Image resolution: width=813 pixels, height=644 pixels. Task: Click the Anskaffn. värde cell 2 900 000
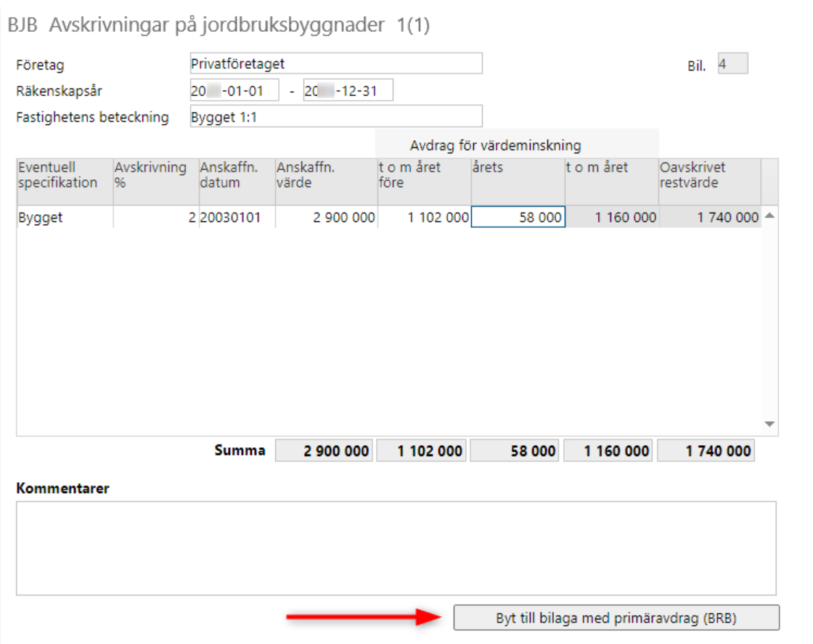point(326,217)
